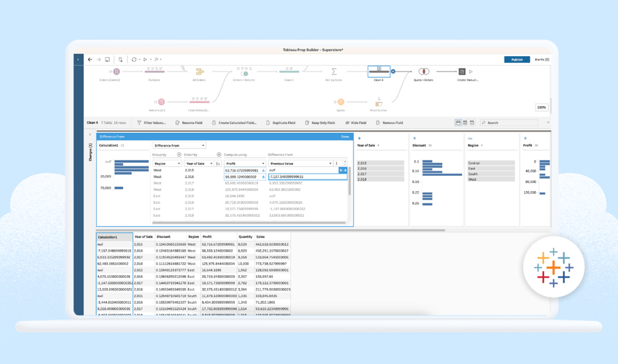618x364 pixels.
Task: Click the Remove Field icon
Action: click(378, 123)
